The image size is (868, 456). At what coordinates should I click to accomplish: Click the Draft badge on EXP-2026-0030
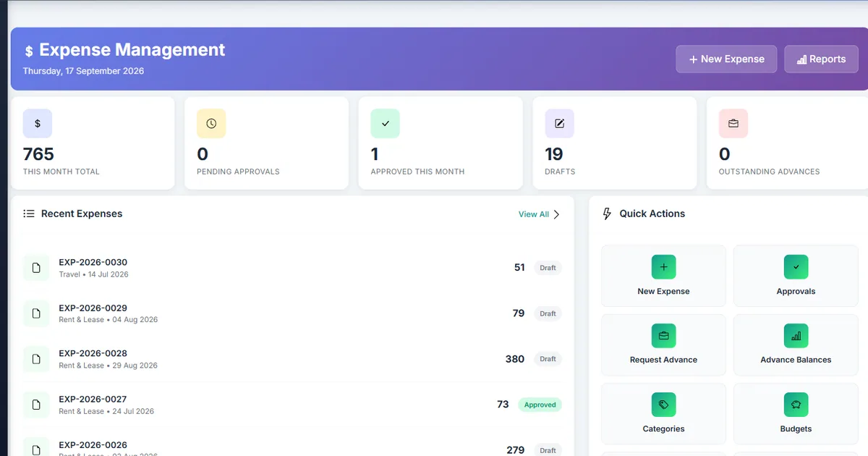point(548,268)
